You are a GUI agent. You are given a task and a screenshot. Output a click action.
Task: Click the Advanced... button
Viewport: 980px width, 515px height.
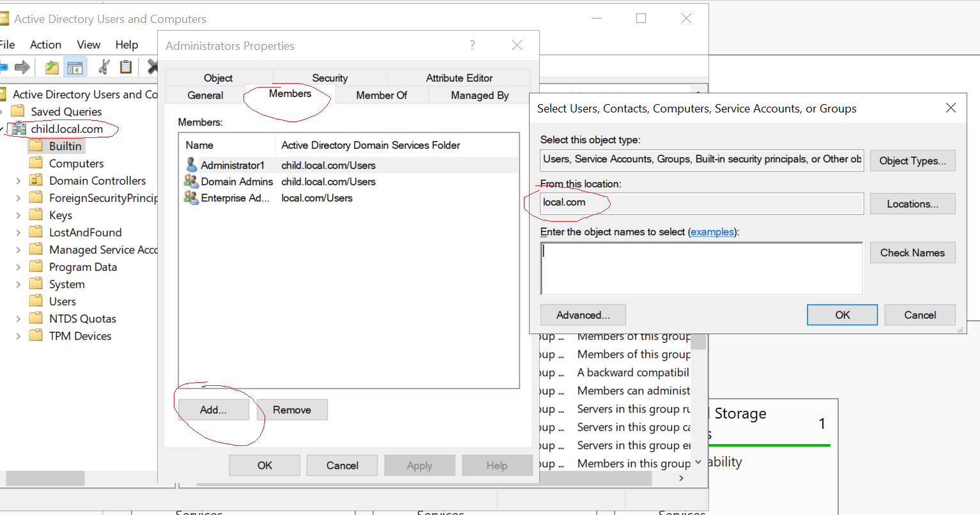(x=583, y=315)
